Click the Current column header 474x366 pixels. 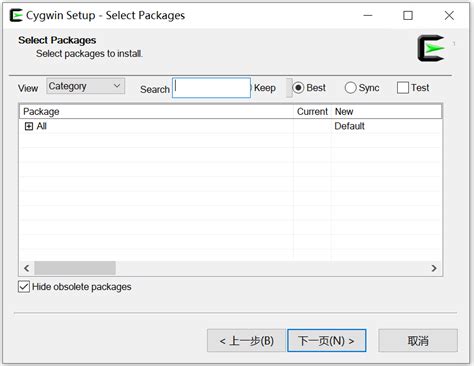click(312, 112)
